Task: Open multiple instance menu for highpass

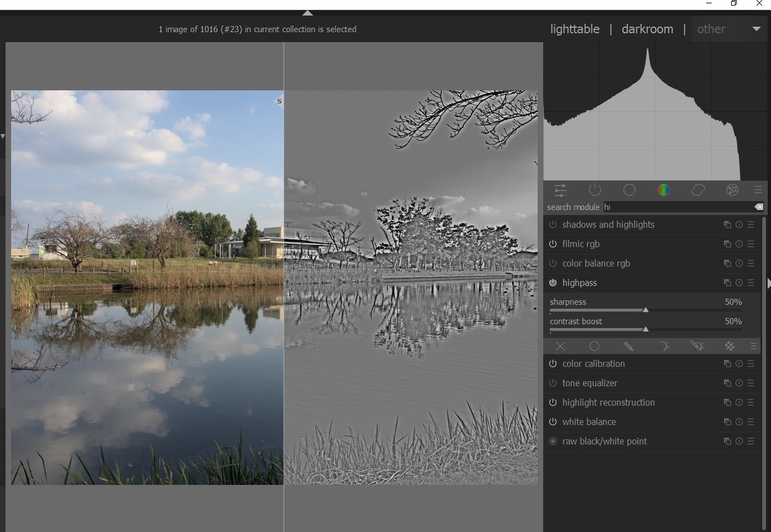Action: tap(727, 283)
